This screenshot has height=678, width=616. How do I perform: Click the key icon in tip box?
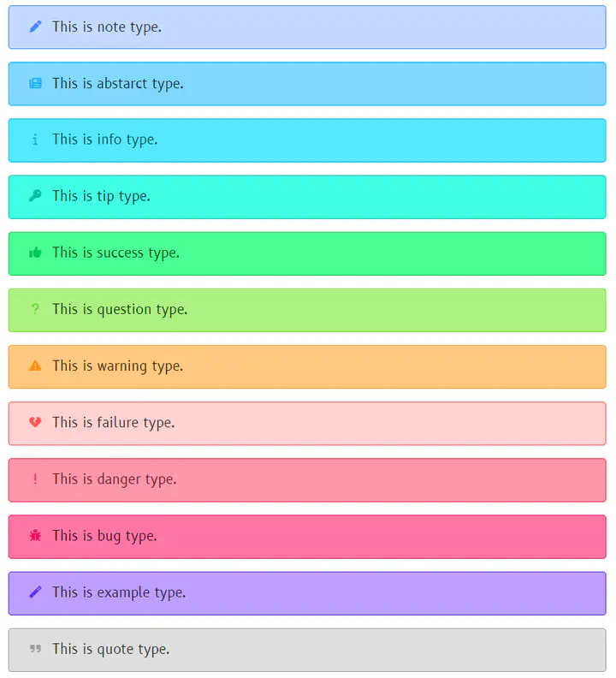pyautogui.click(x=35, y=196)
